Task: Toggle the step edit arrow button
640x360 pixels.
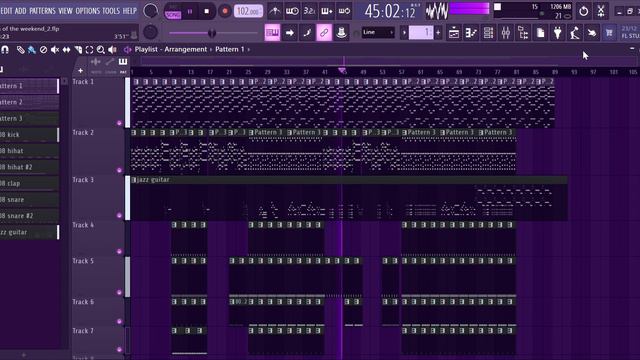Action: point(290,33)
